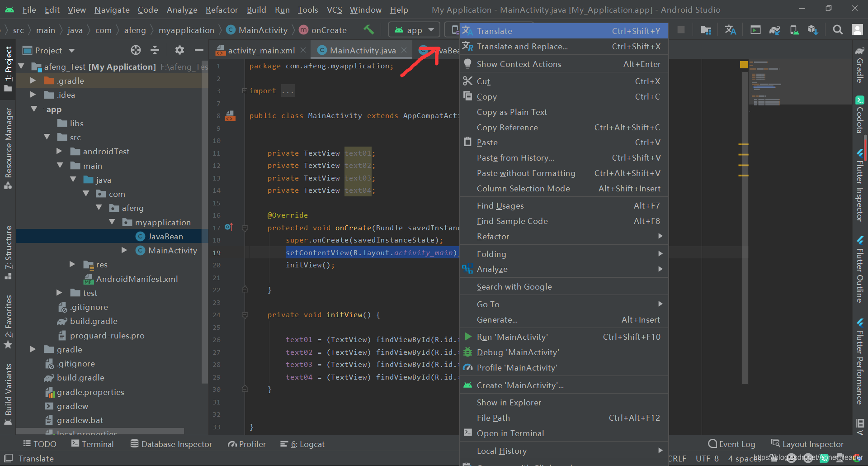Expand the .gradle folder in project tree
The image size is (868, 466).
click(33, 81)
